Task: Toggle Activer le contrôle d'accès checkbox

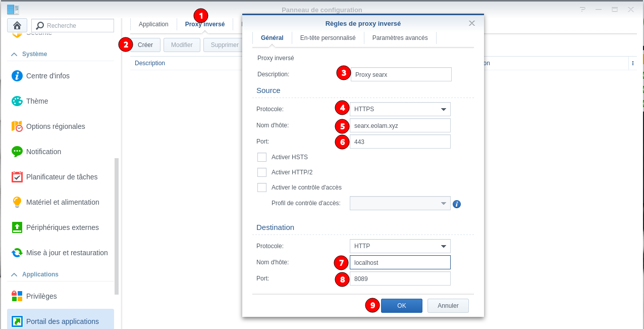Action: 262,187
